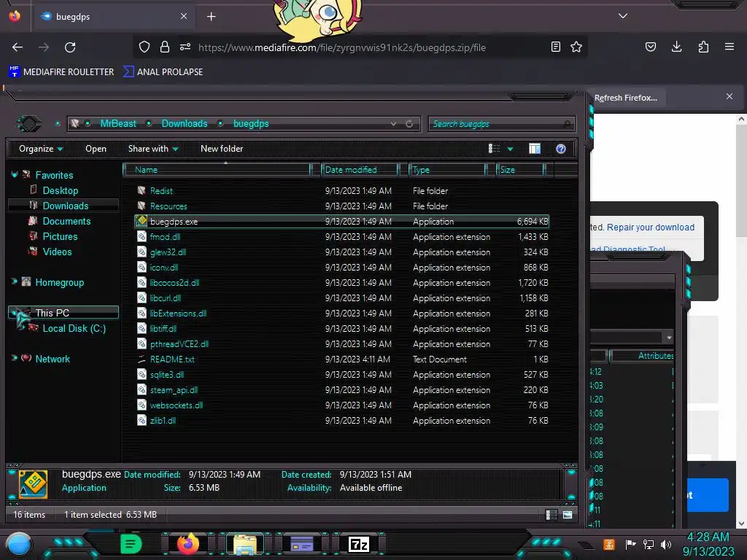Select libcocos2d.dll file
Image resolution: width=747 pixels, height=560 pixels.
174,283
